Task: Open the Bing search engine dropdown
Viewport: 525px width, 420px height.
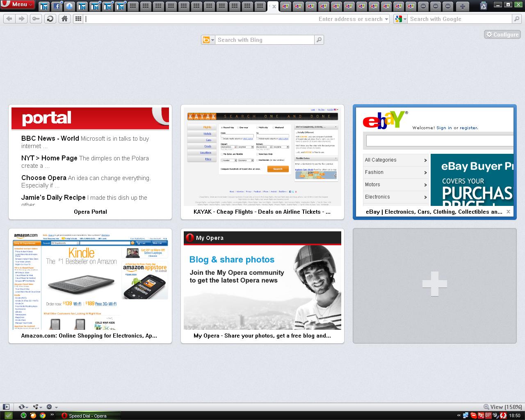Action: (x=208, y=40)
